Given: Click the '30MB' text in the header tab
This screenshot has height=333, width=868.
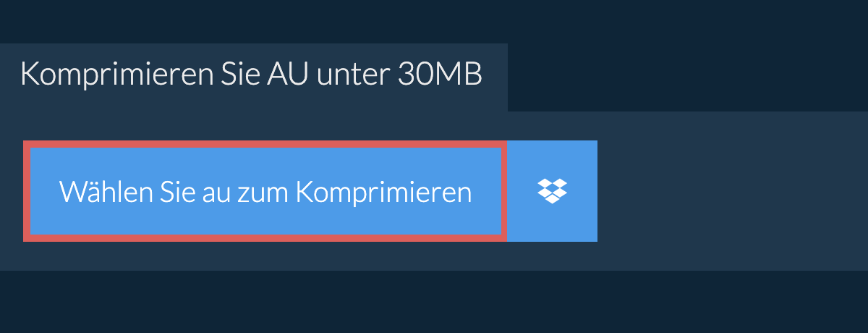Looking at the screenshot, I should (440, 75).
